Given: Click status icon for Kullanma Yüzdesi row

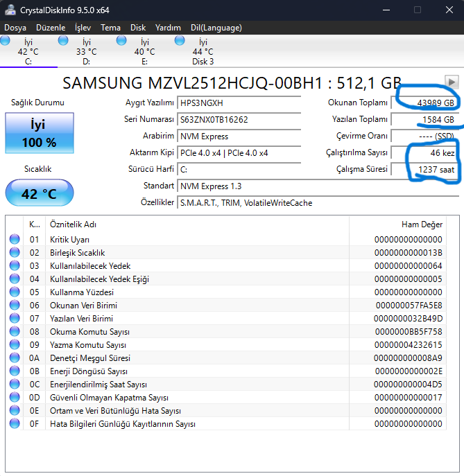Looking at the screenshot, I should pos(15,292).
